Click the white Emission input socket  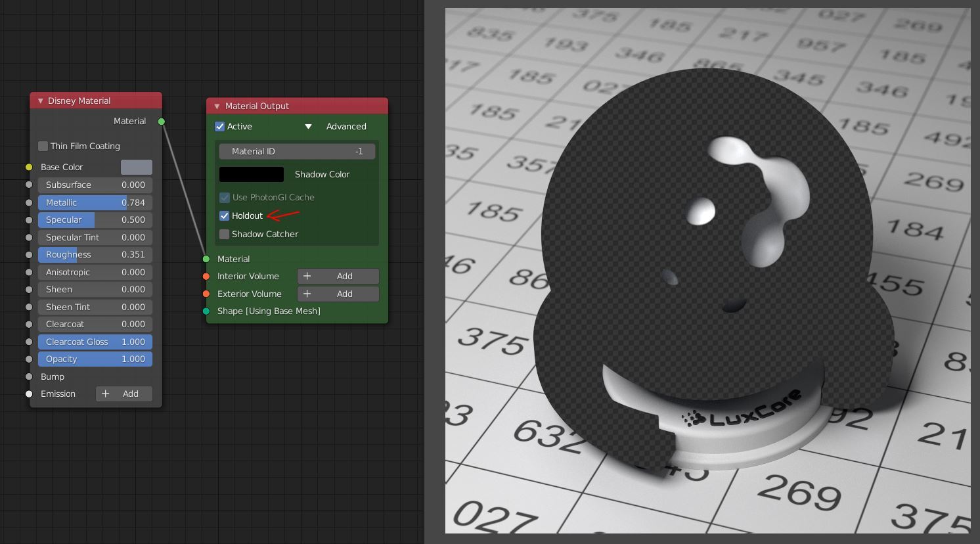tap(29, 394)
